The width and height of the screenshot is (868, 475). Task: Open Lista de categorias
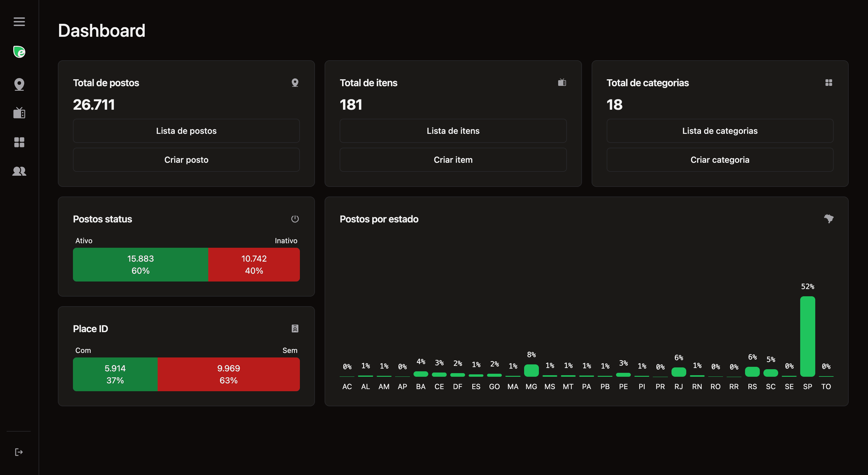[x=720, y=131]
